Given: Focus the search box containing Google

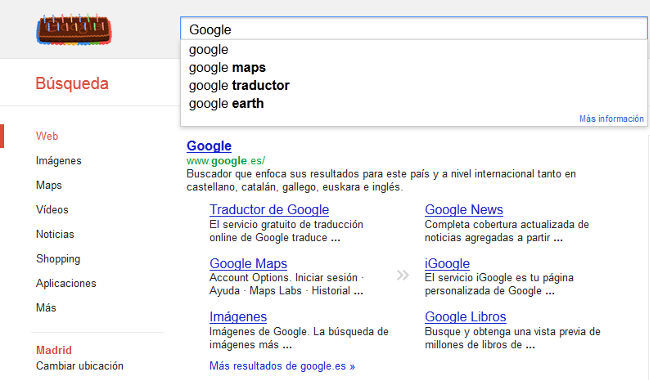Looking at the screenshot, I should (x=413, y=29).
